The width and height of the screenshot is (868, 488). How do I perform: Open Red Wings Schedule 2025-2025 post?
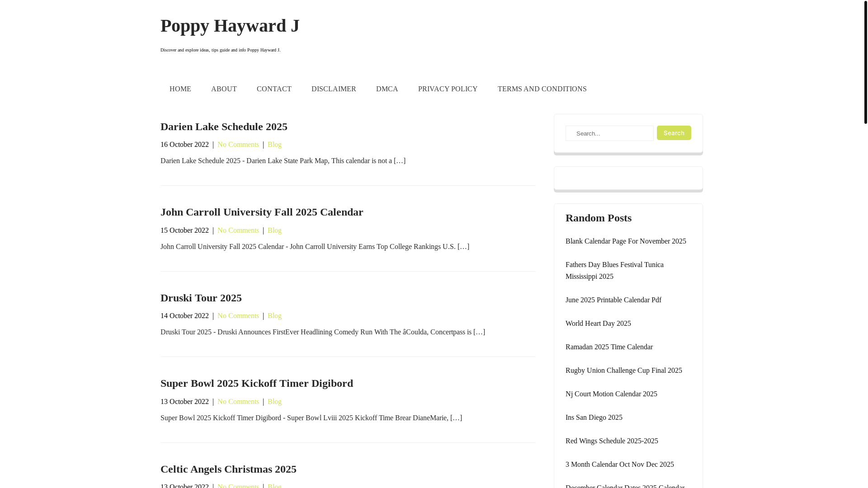point(612,441)
